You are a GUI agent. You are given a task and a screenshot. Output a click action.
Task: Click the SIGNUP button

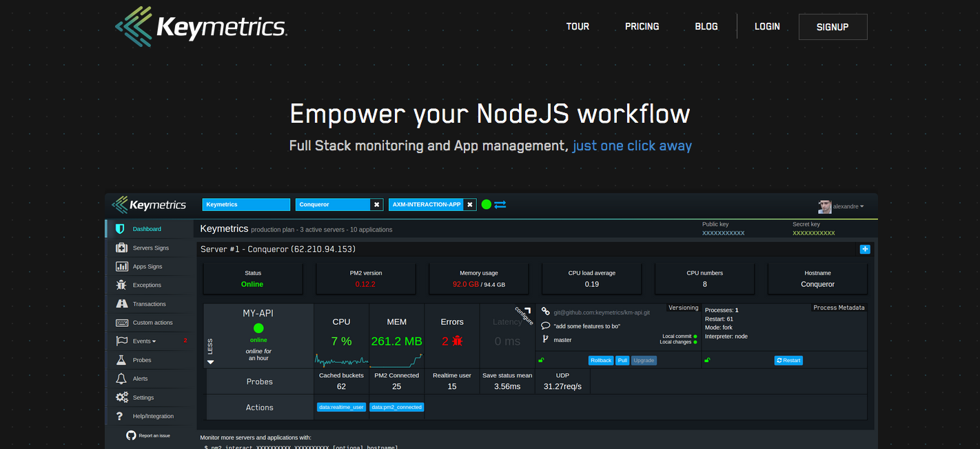click(x=833, y=27)
